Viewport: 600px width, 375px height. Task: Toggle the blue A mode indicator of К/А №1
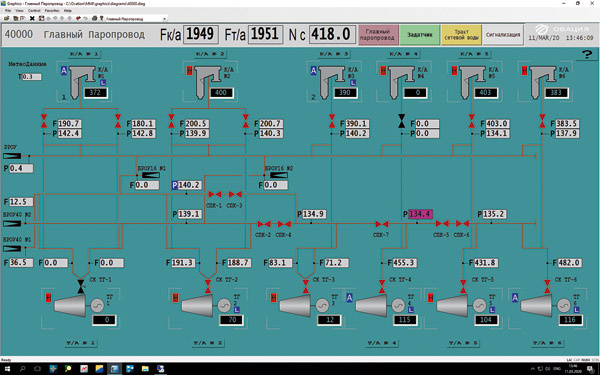64,70
